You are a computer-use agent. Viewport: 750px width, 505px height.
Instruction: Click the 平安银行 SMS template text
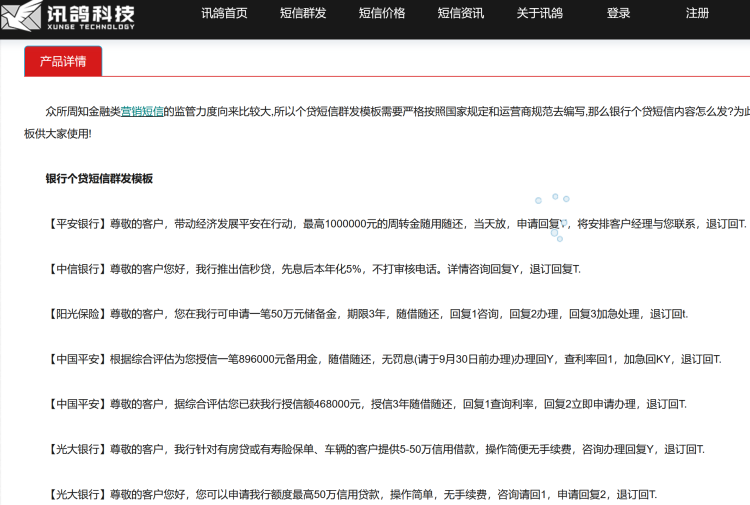pos(397,224)
